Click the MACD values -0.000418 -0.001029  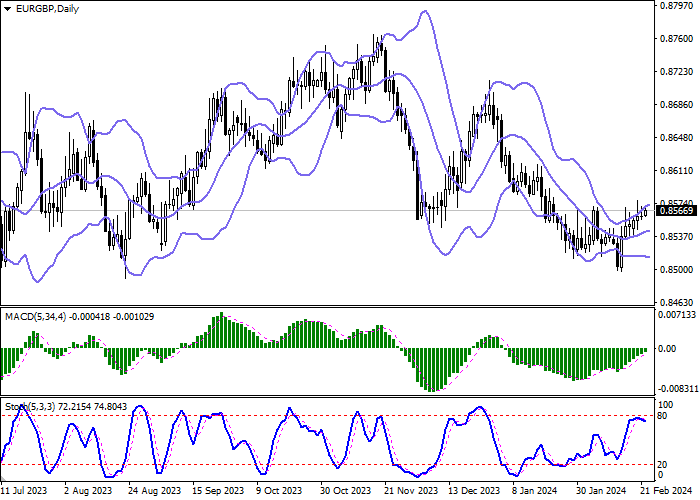112,317
